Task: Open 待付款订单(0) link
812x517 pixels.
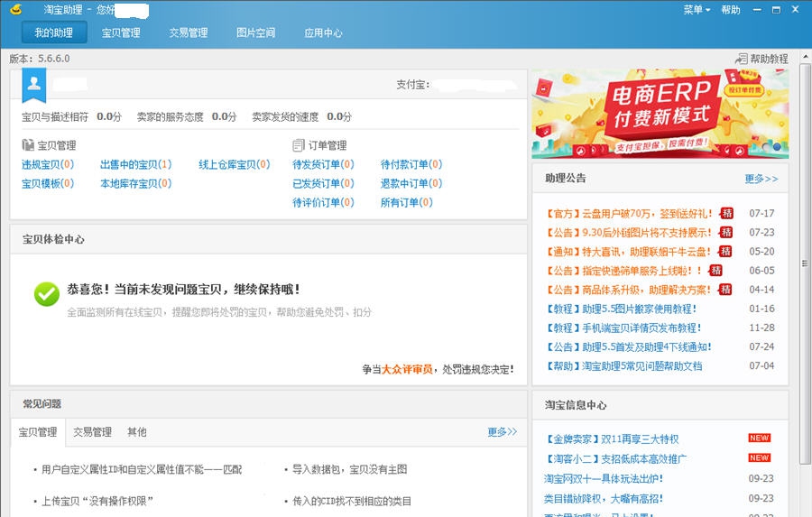Action: click(411, 165)
